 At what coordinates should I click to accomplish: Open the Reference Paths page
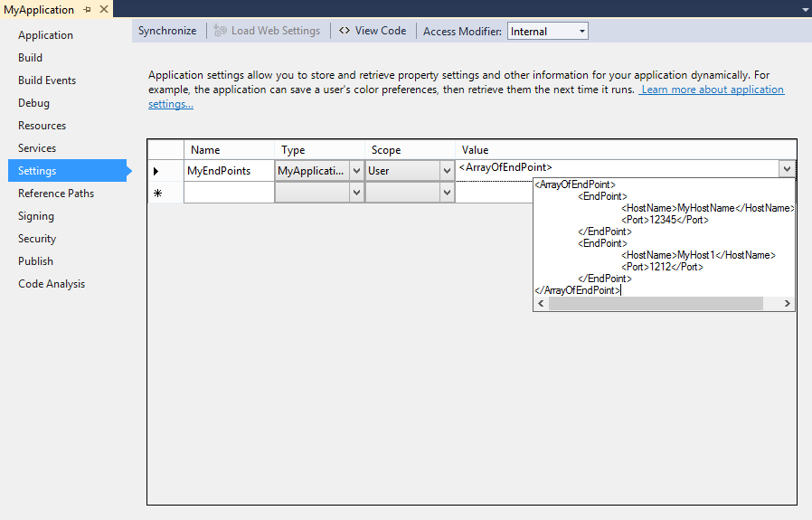coord(56,194)
